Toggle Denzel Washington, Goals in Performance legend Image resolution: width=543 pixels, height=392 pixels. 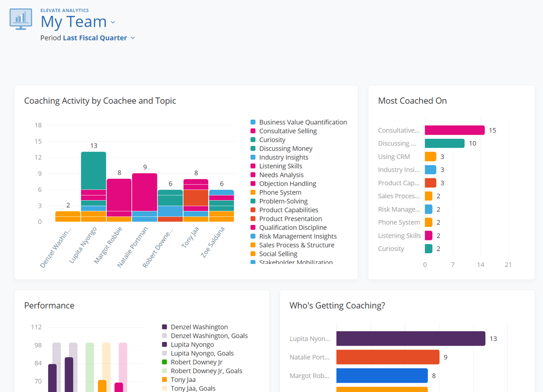click(x=205, y=335)
